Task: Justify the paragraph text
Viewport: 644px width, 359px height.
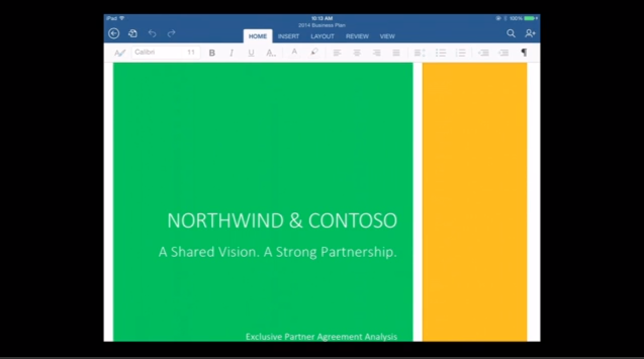Action: point(396,53)
